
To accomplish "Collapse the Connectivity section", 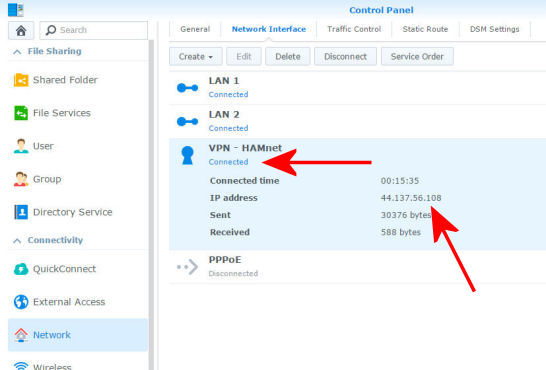I will [x=17, y=241].
